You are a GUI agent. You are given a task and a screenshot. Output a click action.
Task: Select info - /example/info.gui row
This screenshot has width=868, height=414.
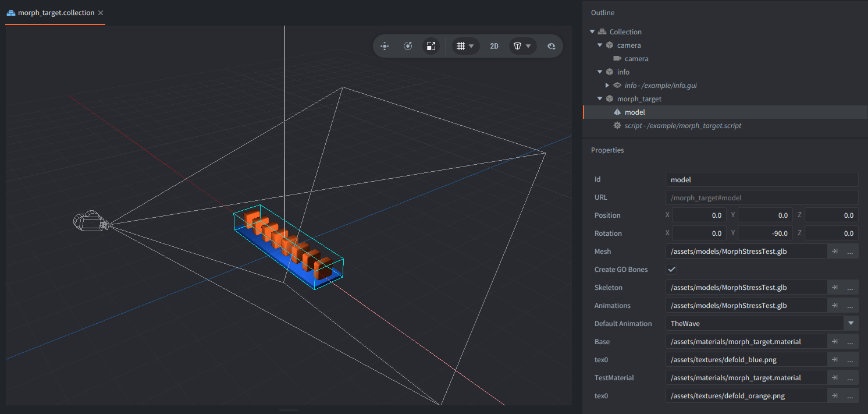coord(725,86)
